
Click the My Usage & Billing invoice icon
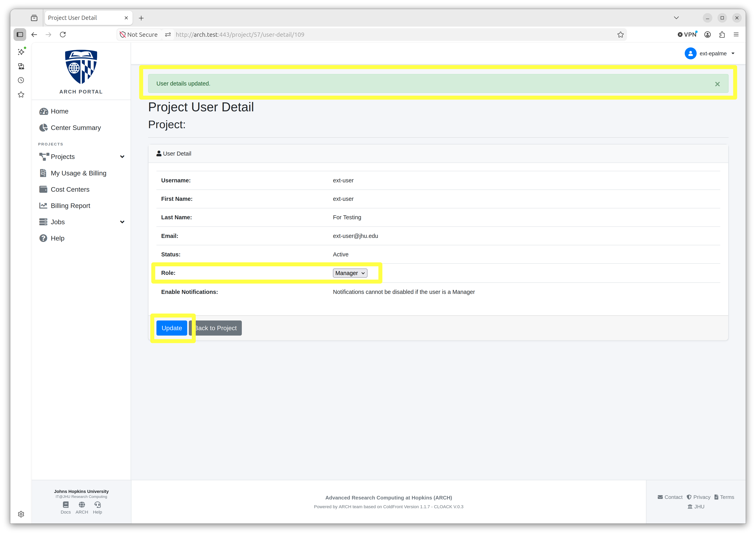pos(43,173)
